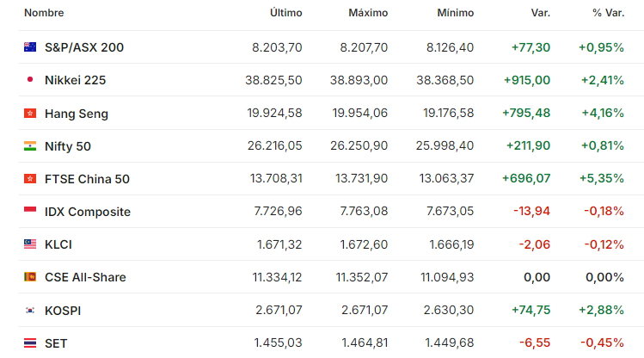Image resolution: width=644 pixels, height=358 pixels.
Task: Click the India flag icon beside Nifty 50
Action: 30,146
